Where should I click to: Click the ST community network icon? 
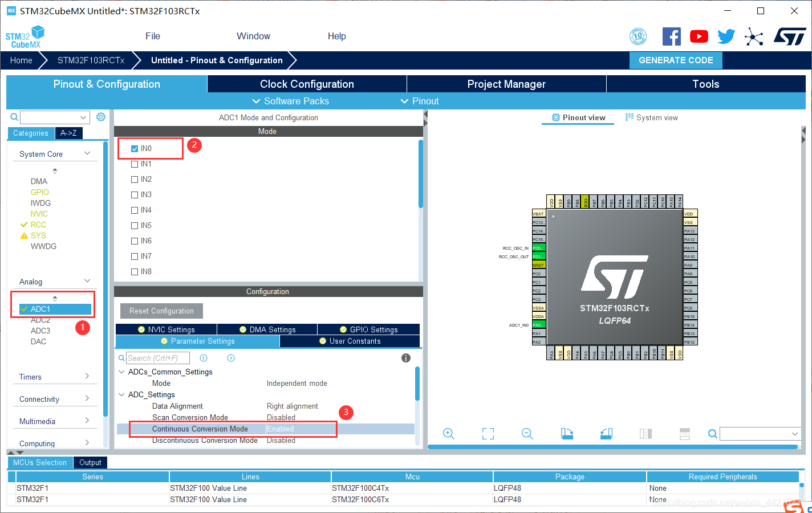754,37
